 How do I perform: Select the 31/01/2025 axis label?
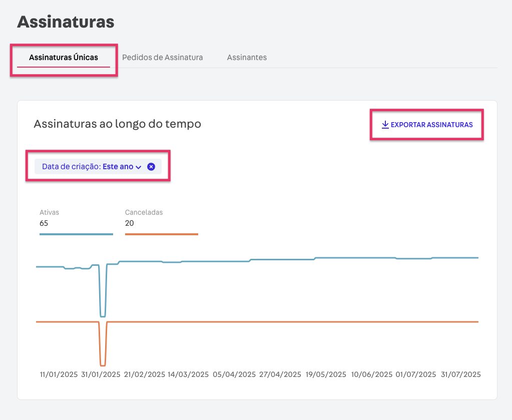pos(101,374)
